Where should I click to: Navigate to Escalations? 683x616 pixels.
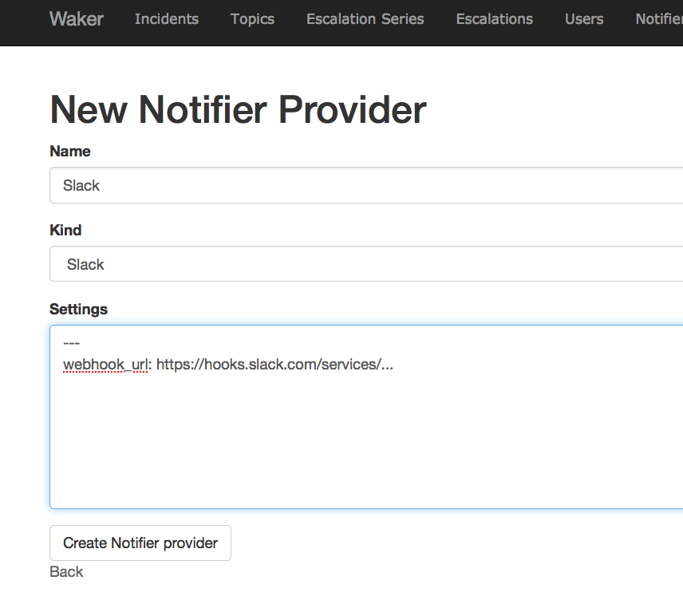495,18
